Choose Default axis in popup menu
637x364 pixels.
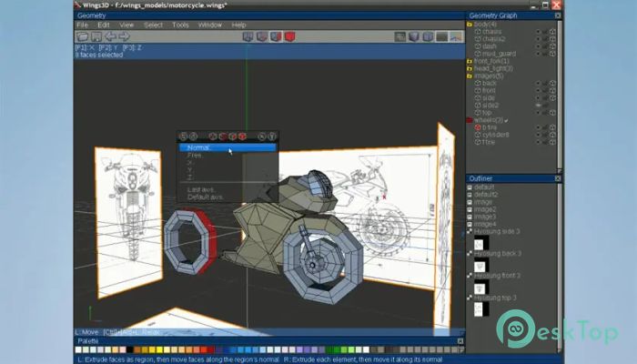pos(227,197)
